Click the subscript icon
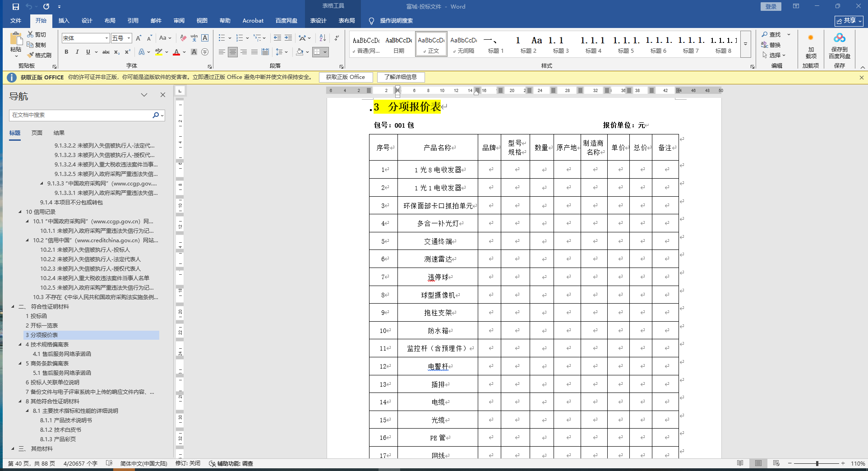 coord(117,52)
